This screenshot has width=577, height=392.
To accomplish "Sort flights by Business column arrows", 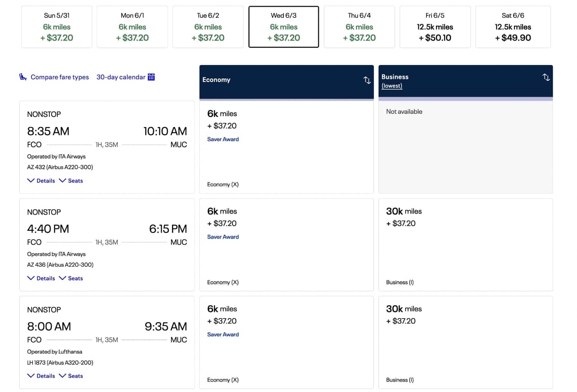I will (x=546, y=77).
